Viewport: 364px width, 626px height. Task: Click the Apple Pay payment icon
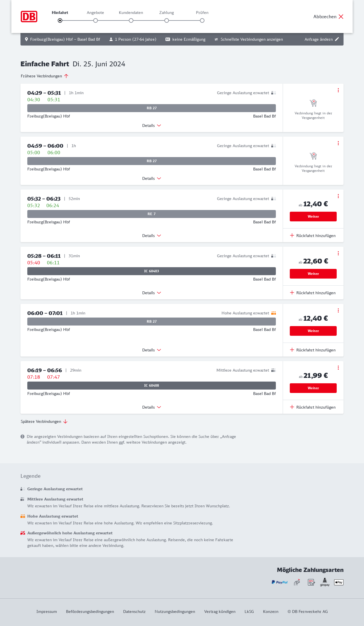(339, 582)
